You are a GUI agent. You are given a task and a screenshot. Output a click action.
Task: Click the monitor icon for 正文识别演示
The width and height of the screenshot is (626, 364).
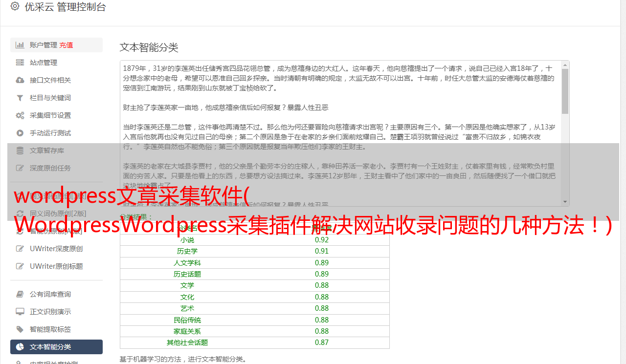pyautogui.click(x=20, y=312)
